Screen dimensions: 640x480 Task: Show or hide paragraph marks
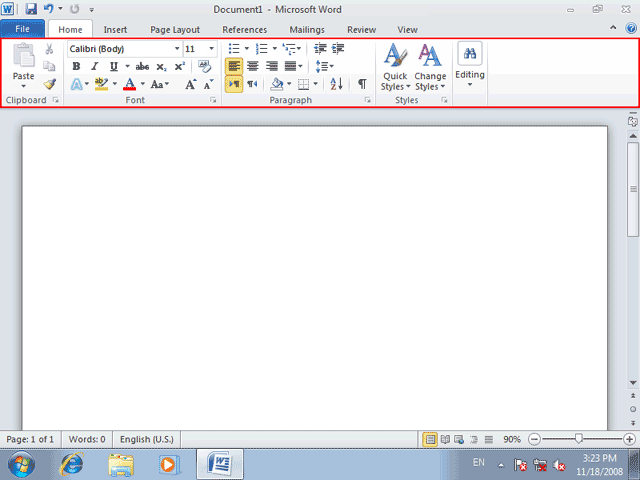362,84
